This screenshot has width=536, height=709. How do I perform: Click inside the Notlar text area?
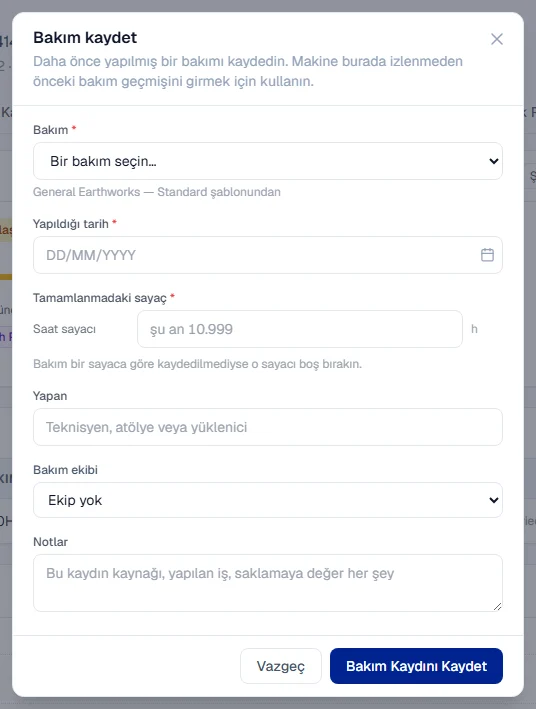pyautogui.click(x=268, y=583)
